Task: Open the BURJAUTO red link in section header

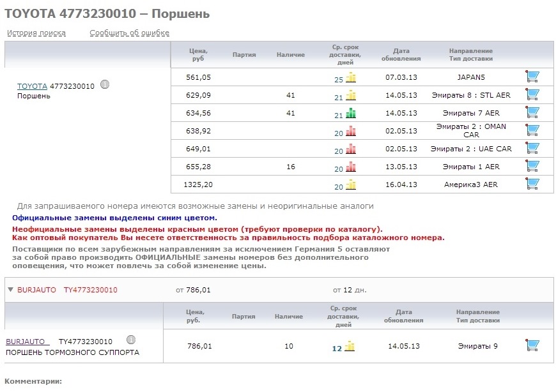Action: (x=36, y=290)
